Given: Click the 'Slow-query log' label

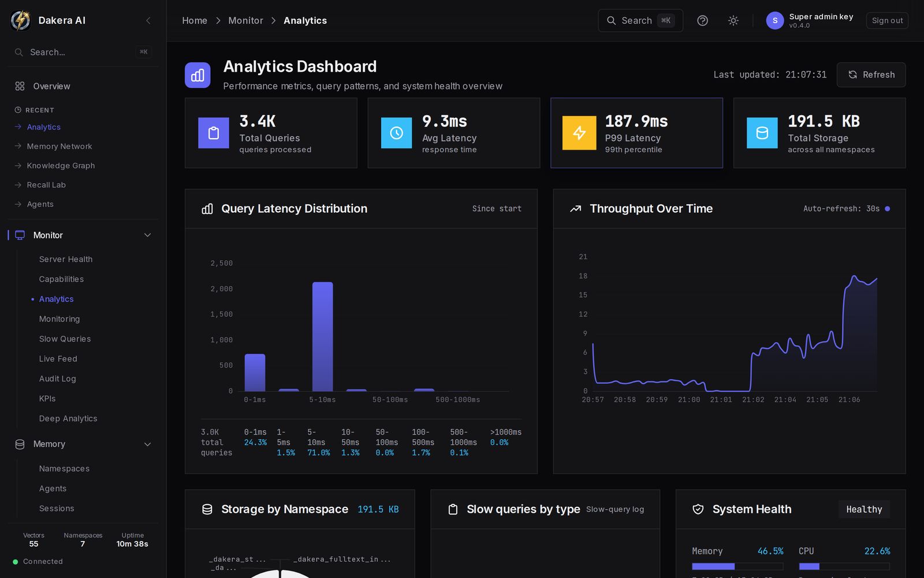Looking at the screenshot, I should (x=615, y=509).
